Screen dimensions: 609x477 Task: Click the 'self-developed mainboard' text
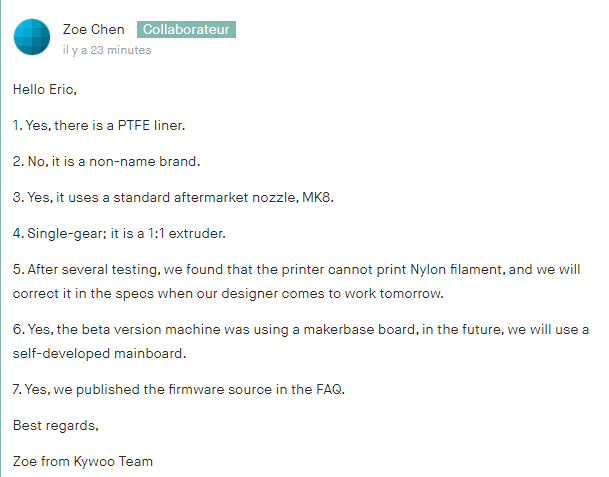tap(99, 353)
